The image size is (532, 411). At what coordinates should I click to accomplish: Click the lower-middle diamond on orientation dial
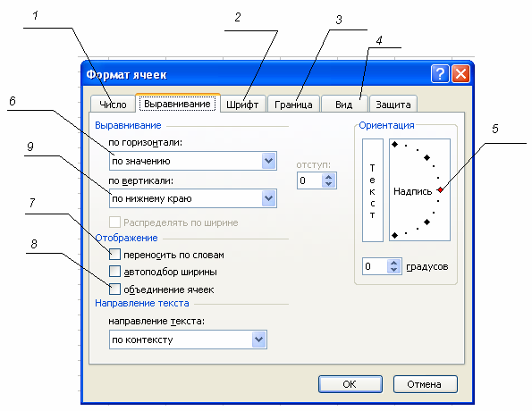[x=427, y=222]
